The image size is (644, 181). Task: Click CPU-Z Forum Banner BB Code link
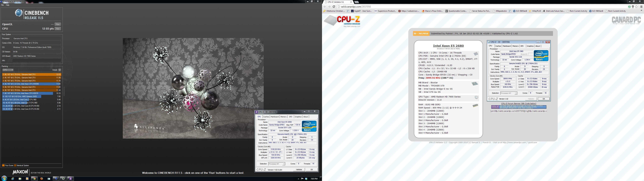click(519, 104)
